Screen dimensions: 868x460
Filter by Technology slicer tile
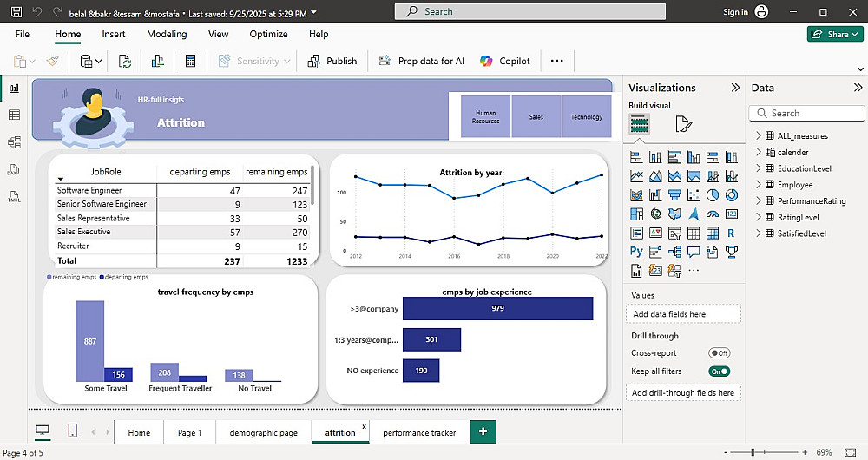click(x=587, y=117)
